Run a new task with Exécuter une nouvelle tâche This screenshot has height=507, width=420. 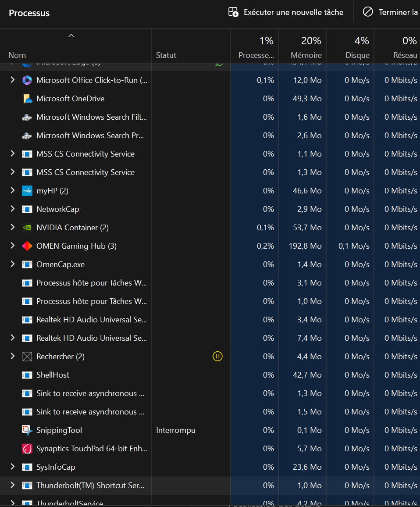coord(286,12)
